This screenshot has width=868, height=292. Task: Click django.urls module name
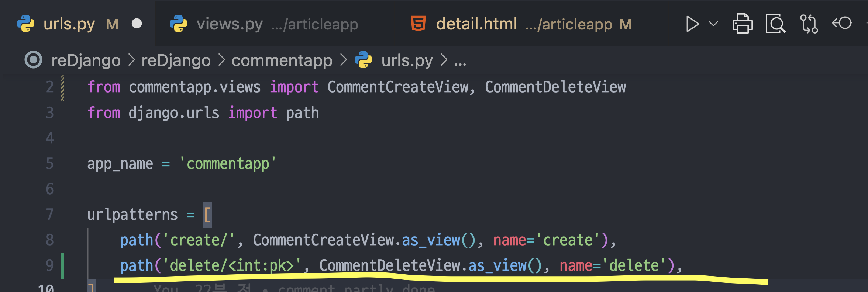174,113
